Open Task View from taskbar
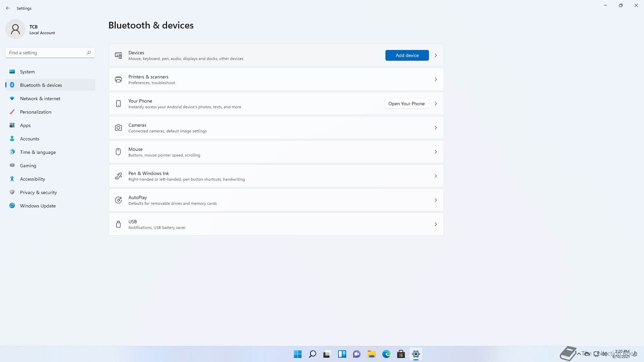644x362 pixels. coord(327,354)
